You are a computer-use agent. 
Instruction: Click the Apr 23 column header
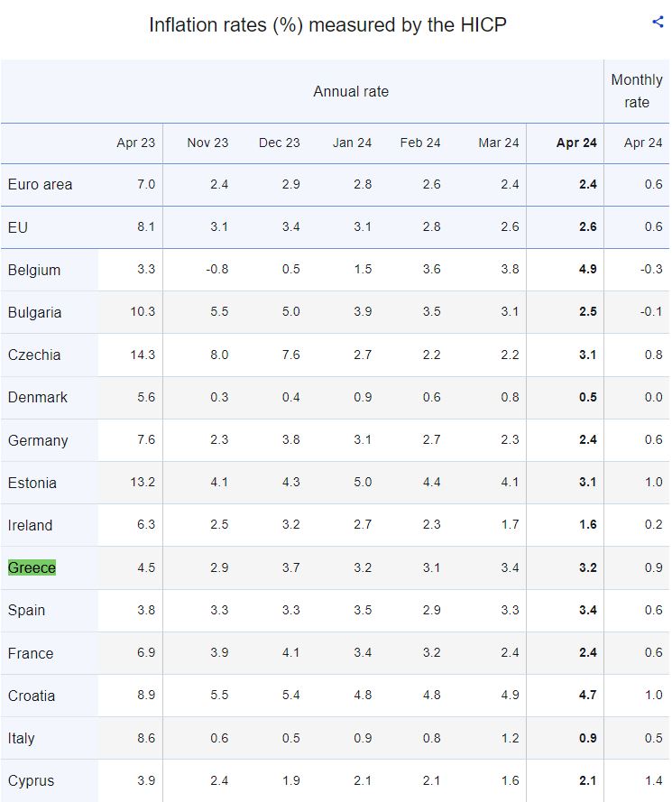pyautogui.click(x=136, y=143)
